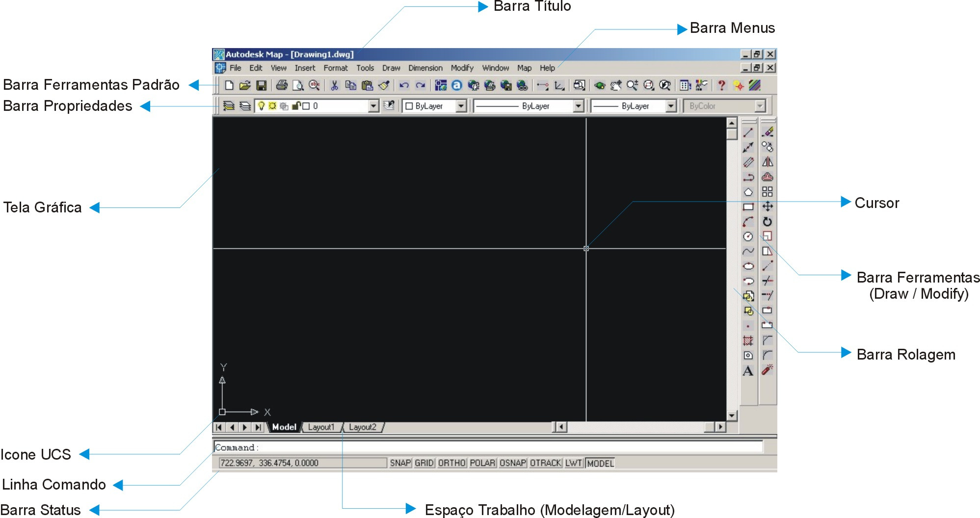Select the Array tool in Modify toolbar

(768, 192)
